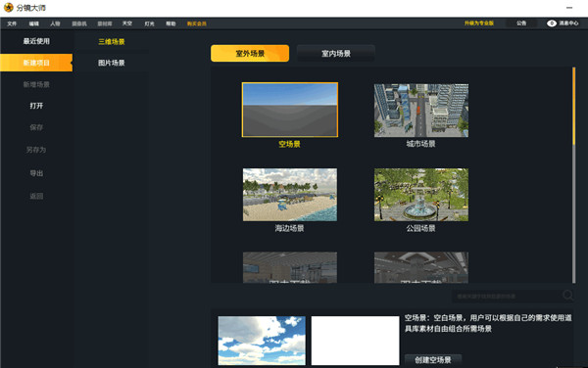Select 新建项目 in the sidebar
The width and height of the screenshot is (588, 368).
(36, 63)
